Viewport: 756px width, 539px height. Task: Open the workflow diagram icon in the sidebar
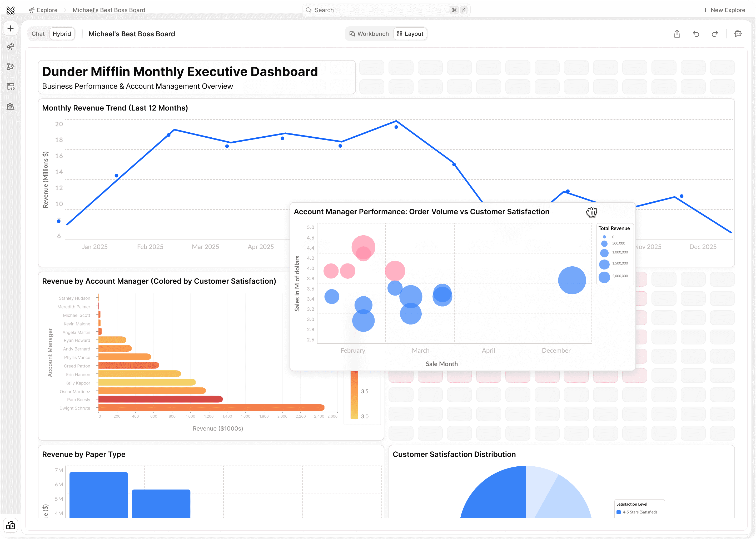coord(11,66)
